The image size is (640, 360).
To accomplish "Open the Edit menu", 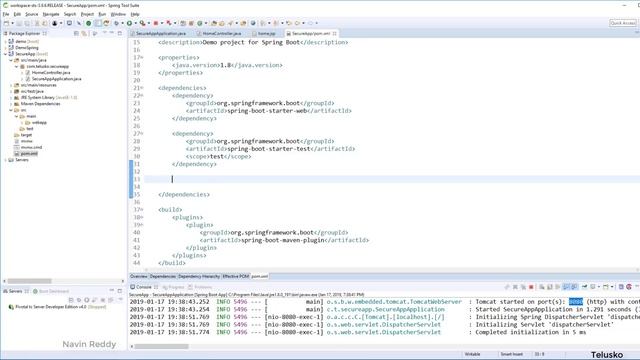I will (x=17, y=14).
